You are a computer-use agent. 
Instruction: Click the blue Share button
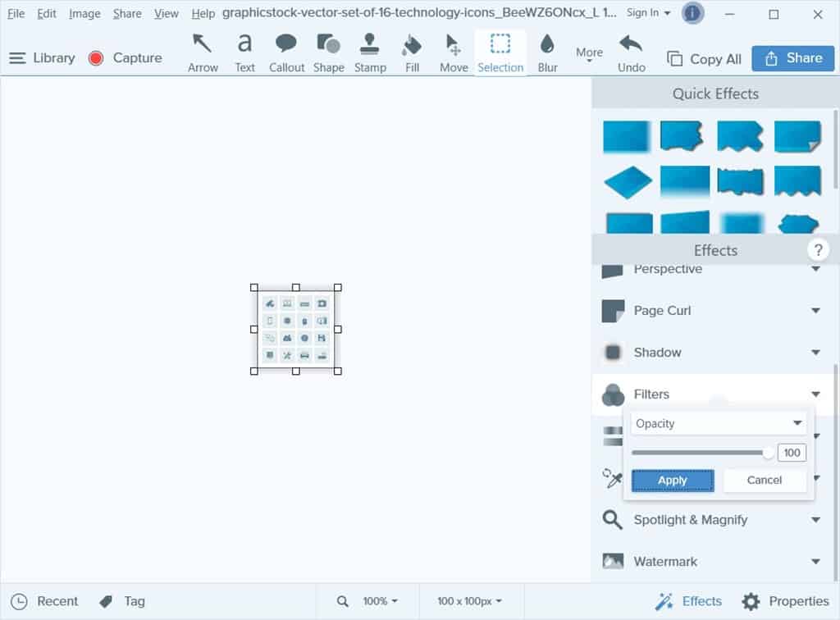[x=793, y=58]
